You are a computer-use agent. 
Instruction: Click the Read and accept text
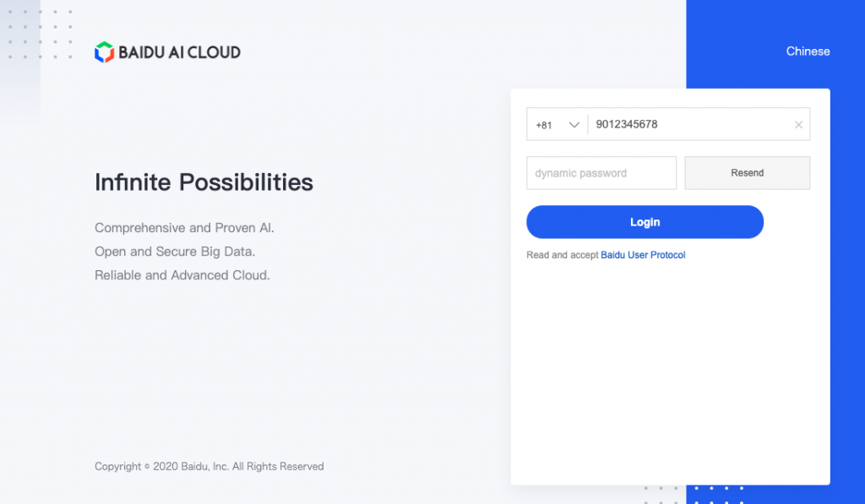tap(562, 255)
